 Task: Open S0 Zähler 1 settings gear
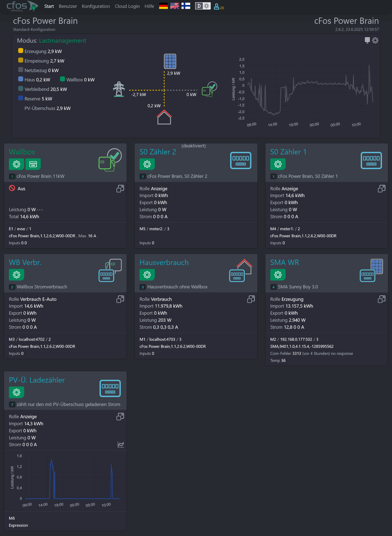point(278,164)
